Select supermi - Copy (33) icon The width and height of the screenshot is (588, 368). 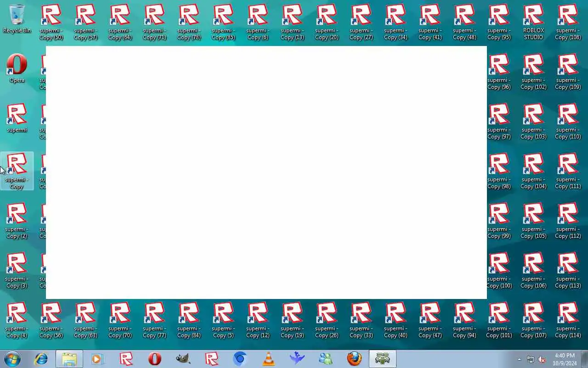[x=361, y=320]
